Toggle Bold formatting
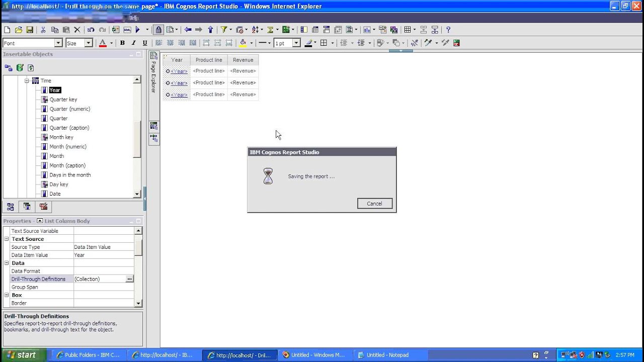The width and height of the screenshot is (644, 362). coord(122,43)
